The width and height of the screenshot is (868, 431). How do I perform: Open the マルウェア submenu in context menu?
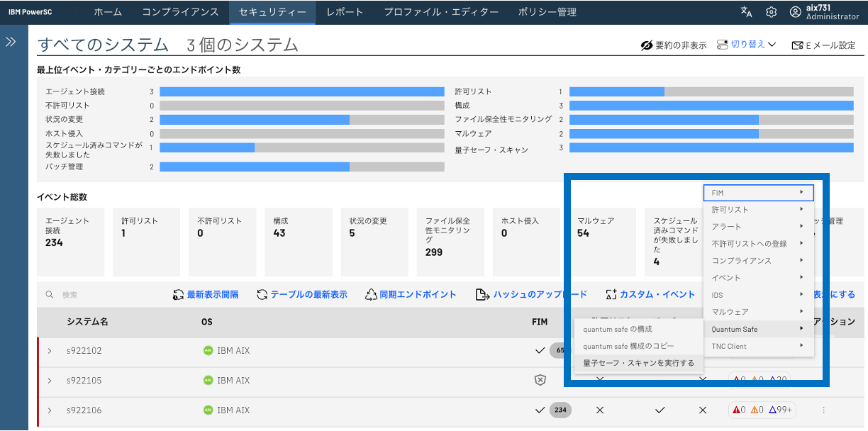[758, 311]
